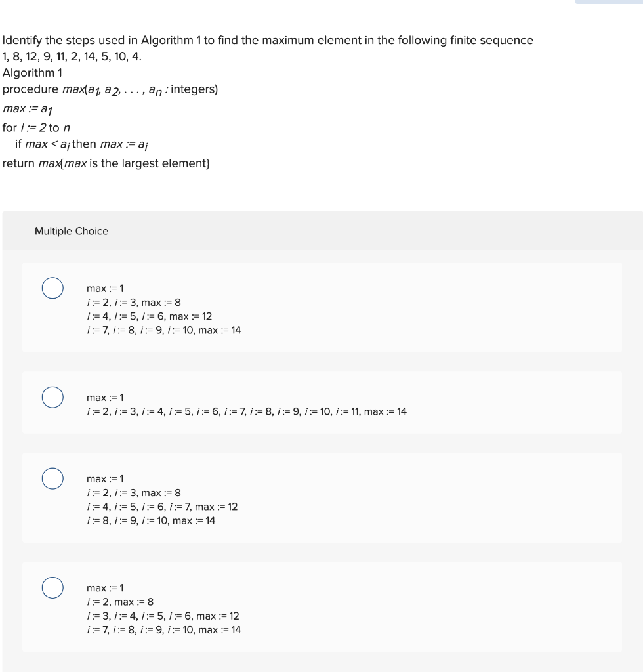Select the first answer radio button
Image resolution: width=643 pixels, height=672 pixels.
[x=52, y=286]
